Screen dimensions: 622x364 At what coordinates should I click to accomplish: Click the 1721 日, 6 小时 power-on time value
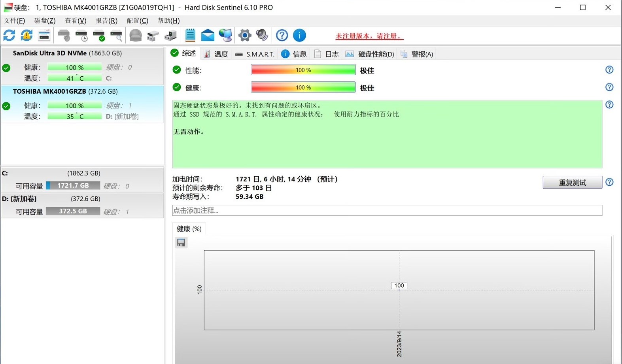pyautogui.click(x=288, y=179)
